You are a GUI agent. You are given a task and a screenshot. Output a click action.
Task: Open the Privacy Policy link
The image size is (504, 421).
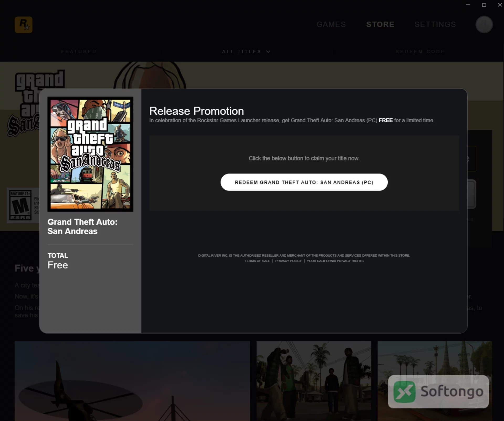pos(288,261)
